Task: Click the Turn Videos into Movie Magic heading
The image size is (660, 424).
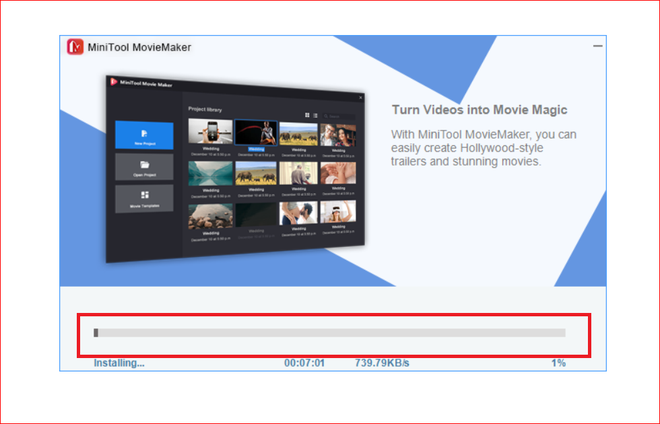Action: point(479,110)
